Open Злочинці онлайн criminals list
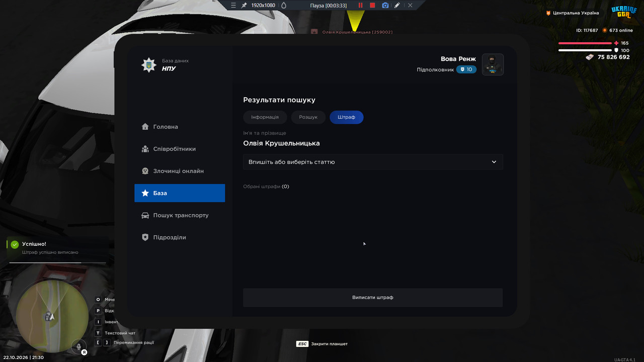 (x=180, y=171)
